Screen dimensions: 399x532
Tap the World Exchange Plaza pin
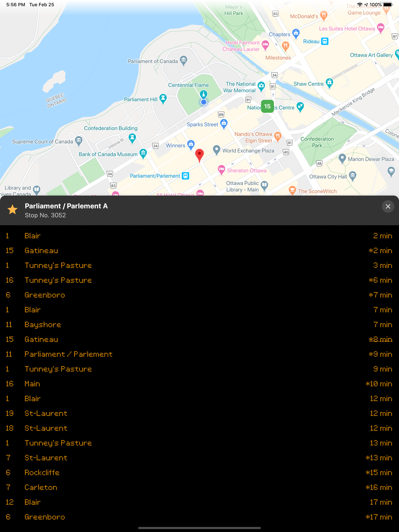click(x=217, y=150)
